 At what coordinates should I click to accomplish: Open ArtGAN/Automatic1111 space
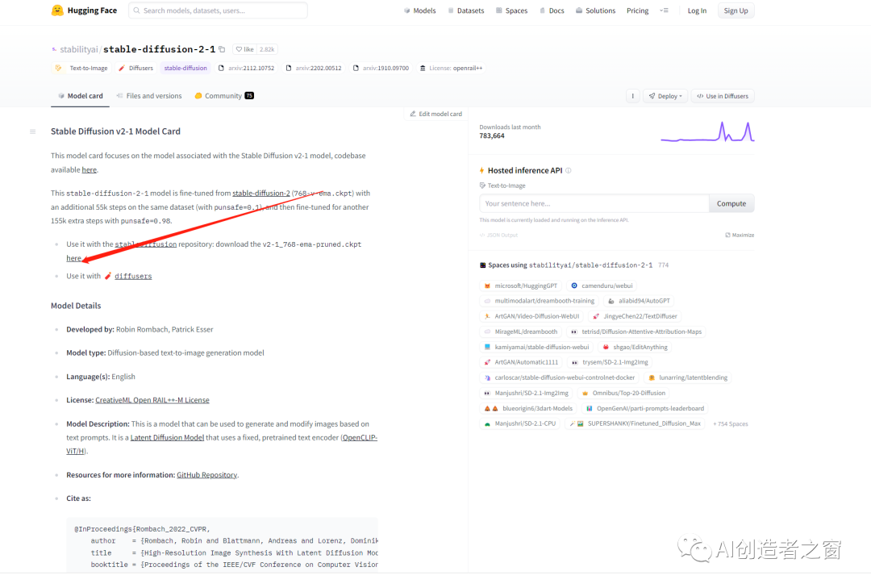click(x=521, y=362)
